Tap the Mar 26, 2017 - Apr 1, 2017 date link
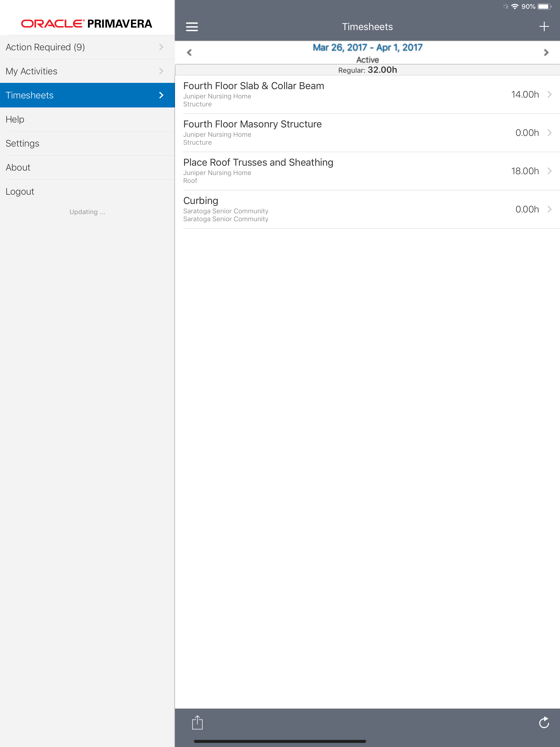Viewport: 560px width, 747px height. tap(367, 47)
